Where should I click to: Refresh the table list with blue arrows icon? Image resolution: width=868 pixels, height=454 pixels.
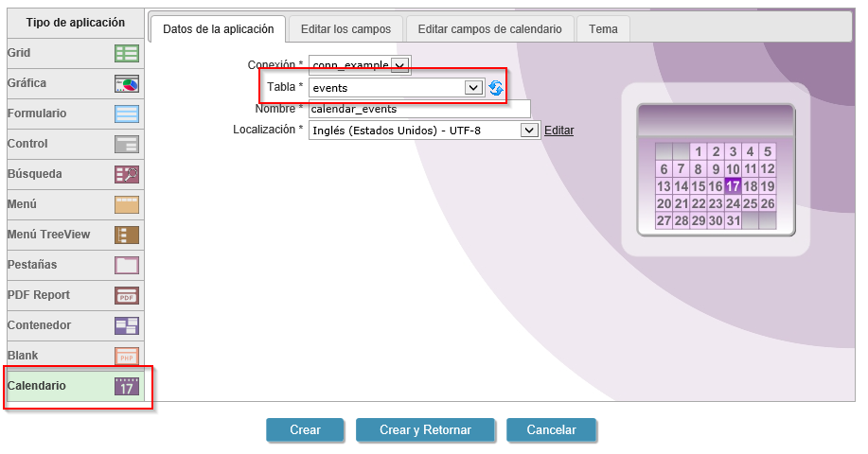point(496,88)
